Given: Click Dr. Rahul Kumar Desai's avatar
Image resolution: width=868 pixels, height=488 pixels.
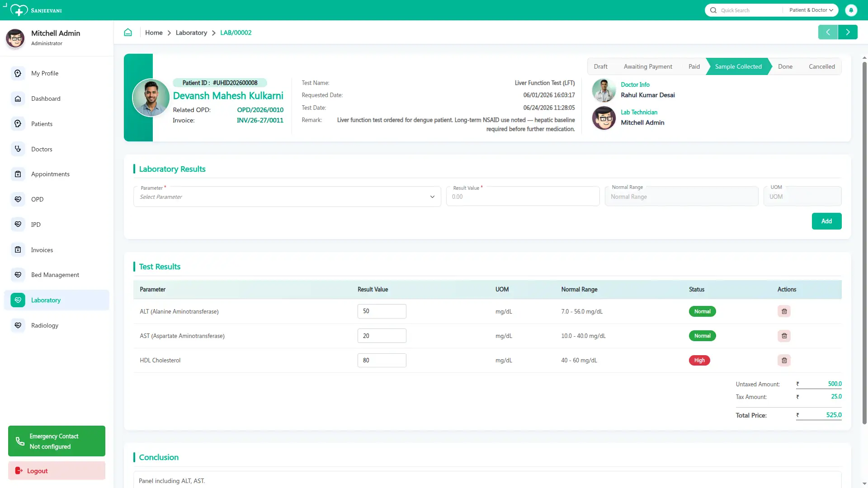Looking at the screenshot, I should click(x=604, y=90).
